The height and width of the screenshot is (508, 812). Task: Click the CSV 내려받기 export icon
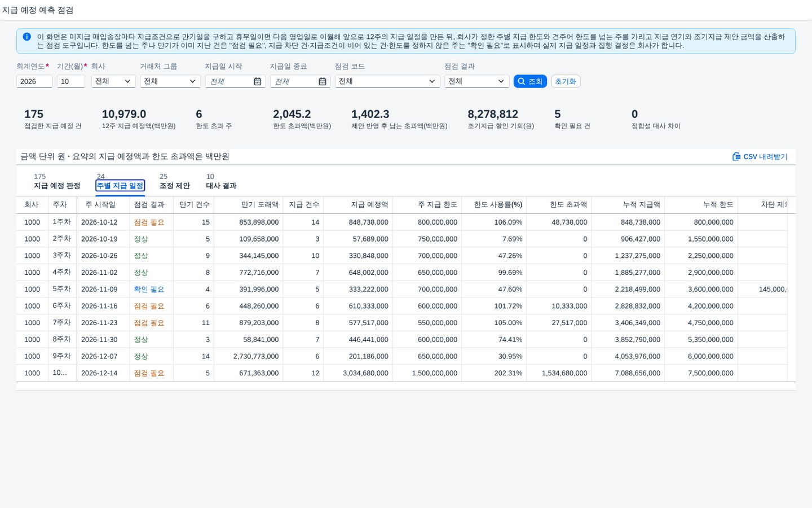click(x=736, y=156)
